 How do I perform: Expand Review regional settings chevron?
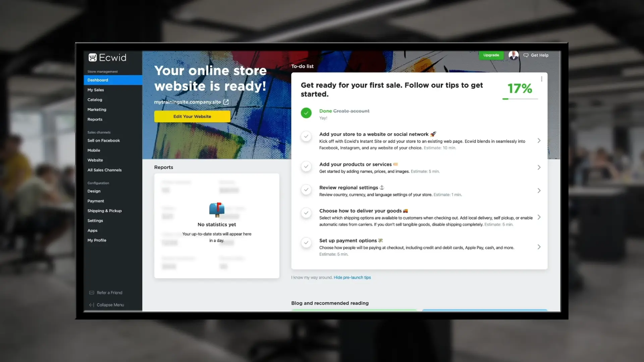pyautogui.click(x=539, y=191)
